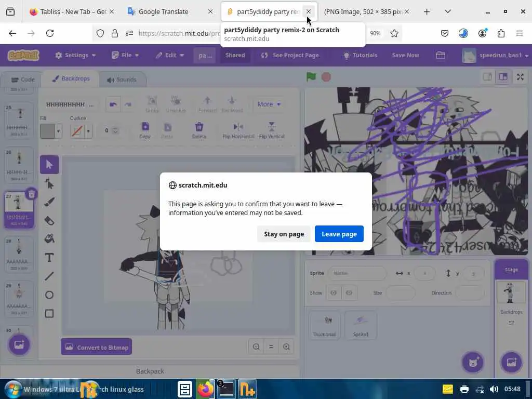Switch to large stage layout
532x399 pixels.
[503, 77]
